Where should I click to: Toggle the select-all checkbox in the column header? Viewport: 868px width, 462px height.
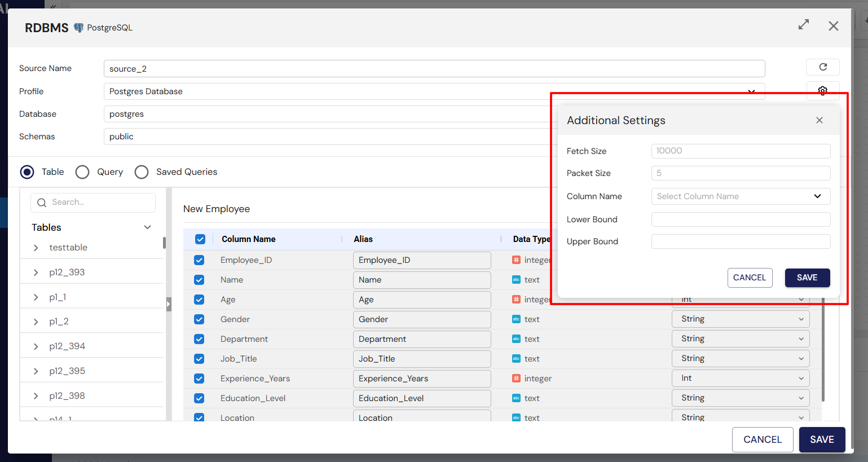(x=200, y=239)
